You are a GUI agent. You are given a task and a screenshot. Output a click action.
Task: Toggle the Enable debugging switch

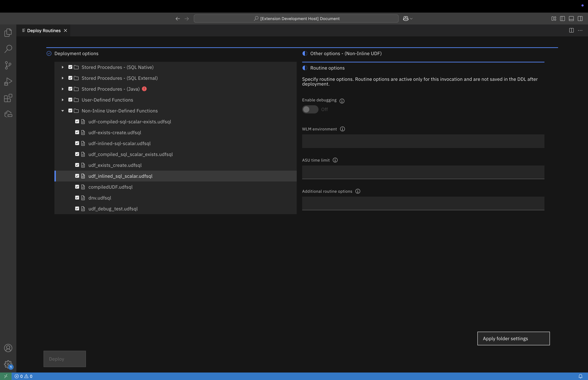point(310,109)
